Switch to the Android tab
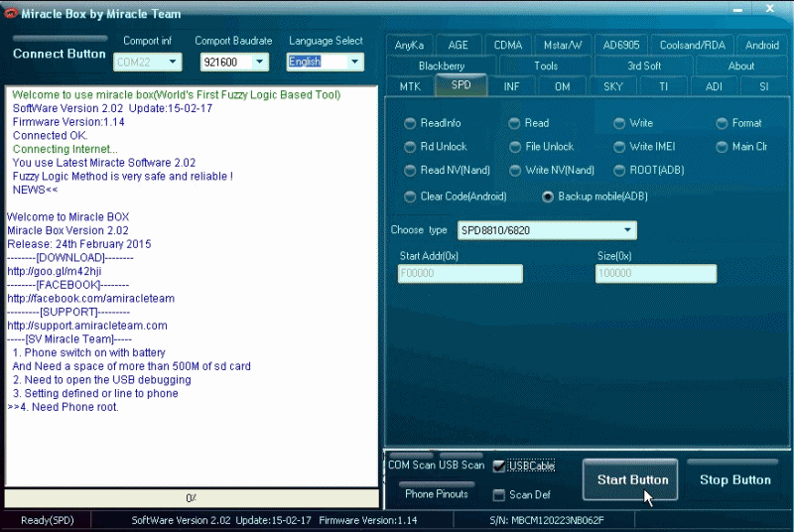This screenshot has height=532, width=794. (761, 45)
